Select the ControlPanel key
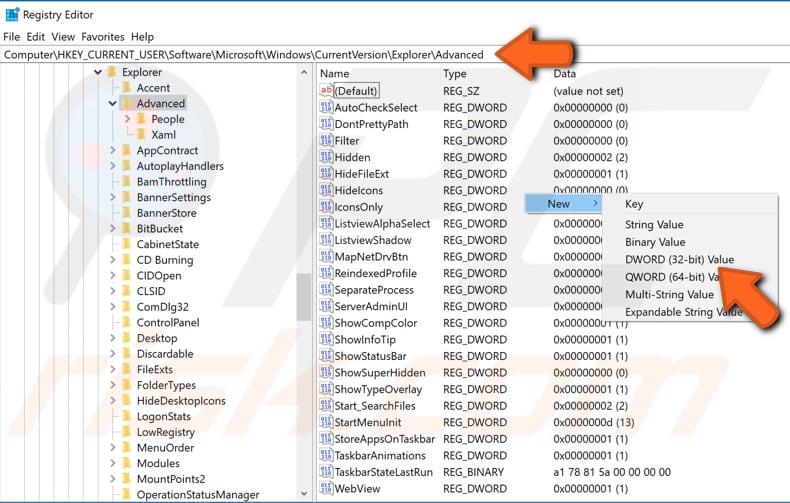This screenshot has width=790, height=503. (168, 322)
